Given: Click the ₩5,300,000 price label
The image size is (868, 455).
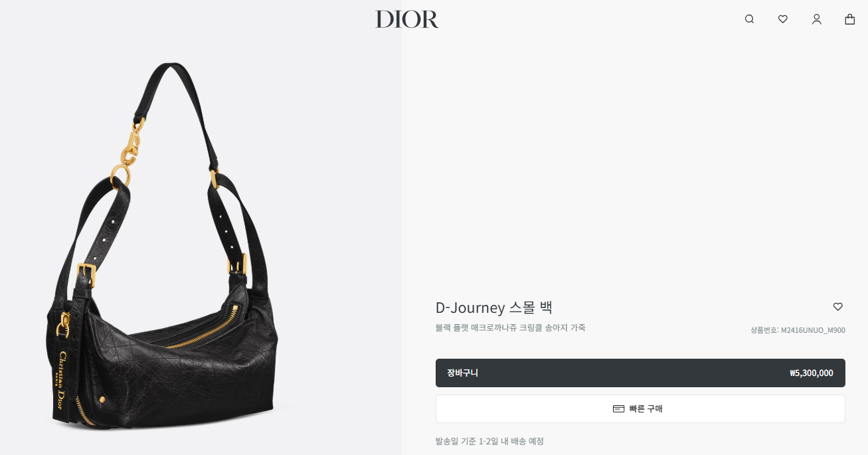Looking at the screenshot, I should (811, 373).
